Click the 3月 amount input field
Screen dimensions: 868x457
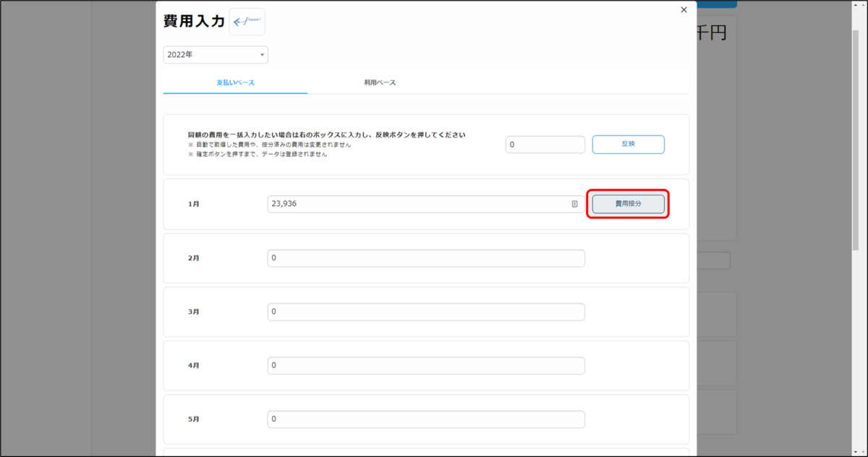[x=425, y=312]
